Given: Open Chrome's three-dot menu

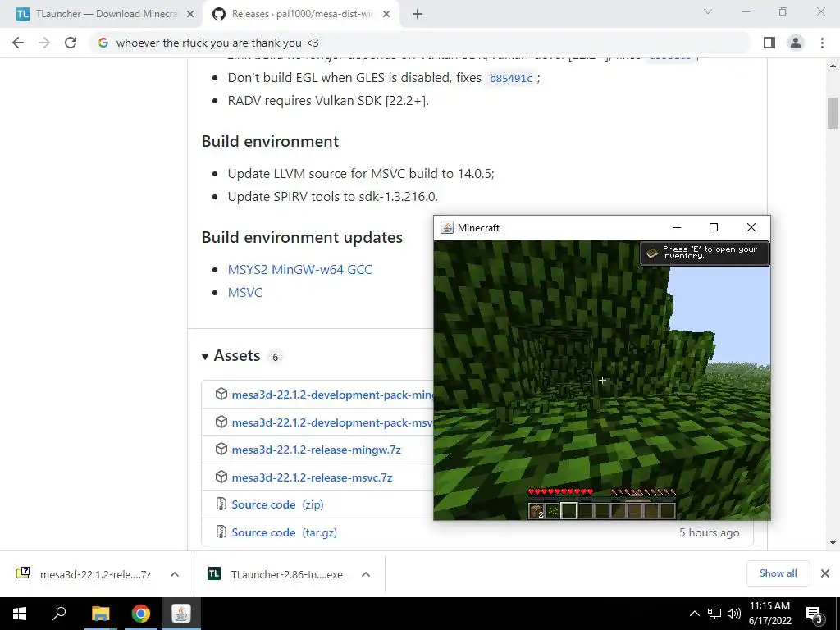Looking at the screenshot, I should click(822, 43).
